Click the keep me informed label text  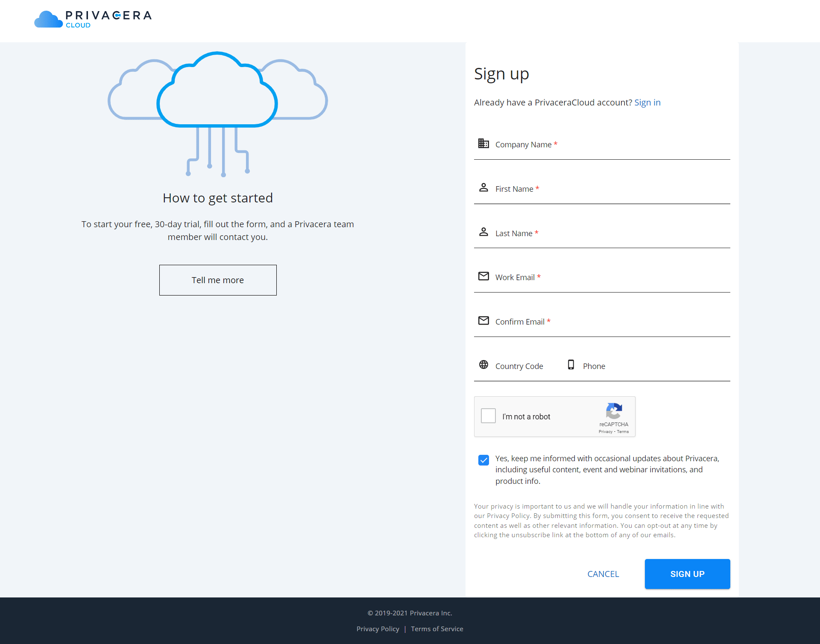coord(607,470)
